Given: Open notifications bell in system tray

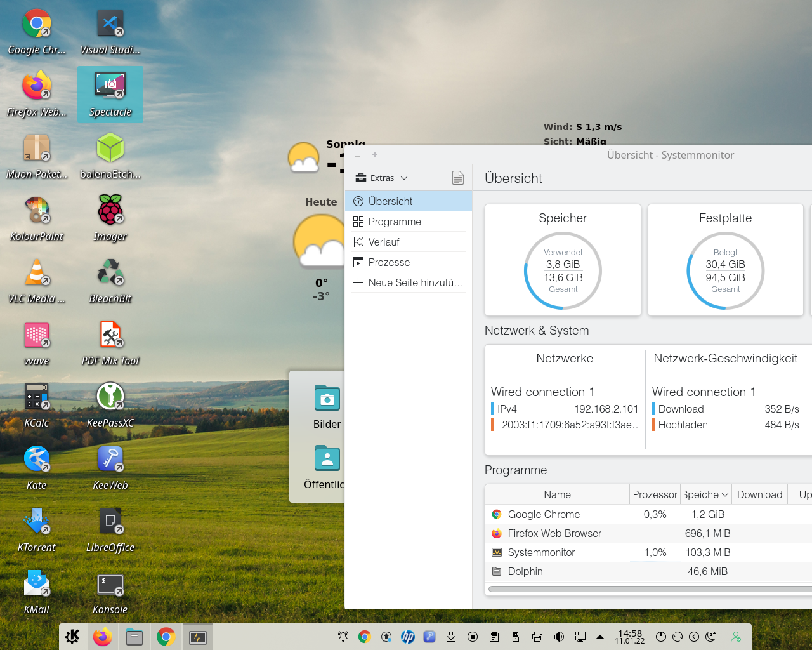Looking at the screenshot, I should 343,637.
